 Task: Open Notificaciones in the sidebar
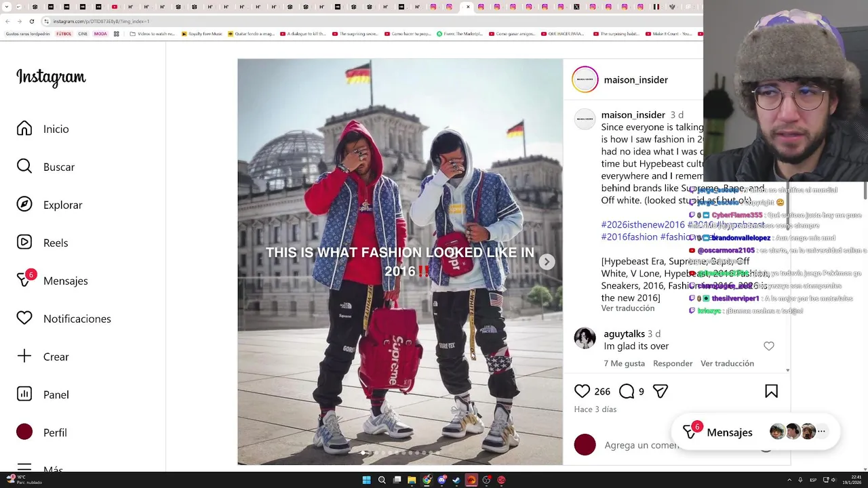(64, 319)
